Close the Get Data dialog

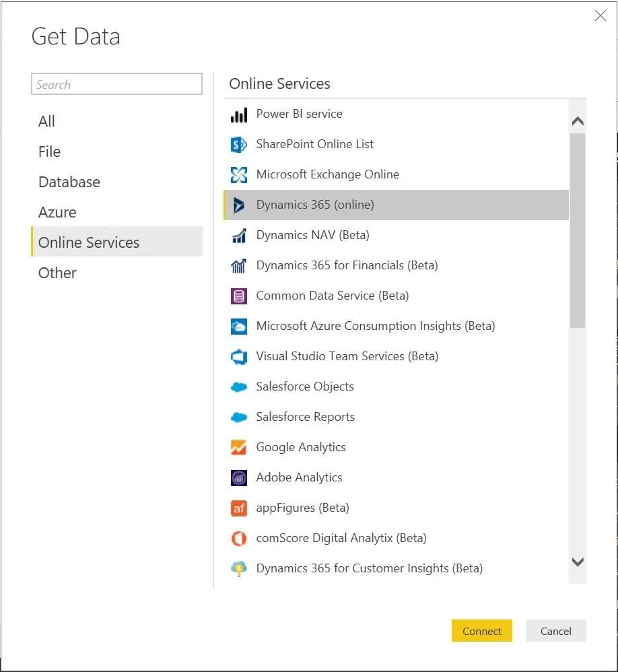[x=600, y=16]
